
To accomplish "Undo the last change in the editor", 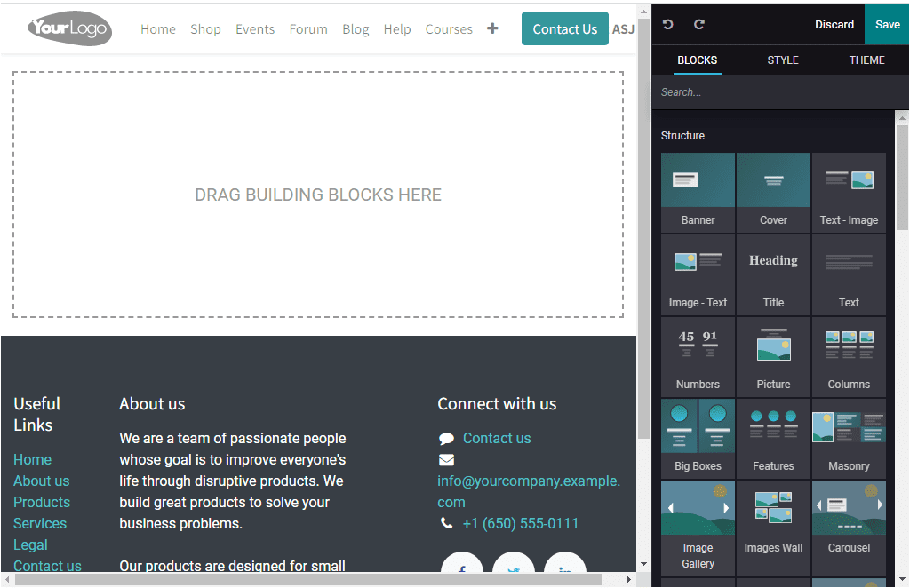I will pos(667,24).
